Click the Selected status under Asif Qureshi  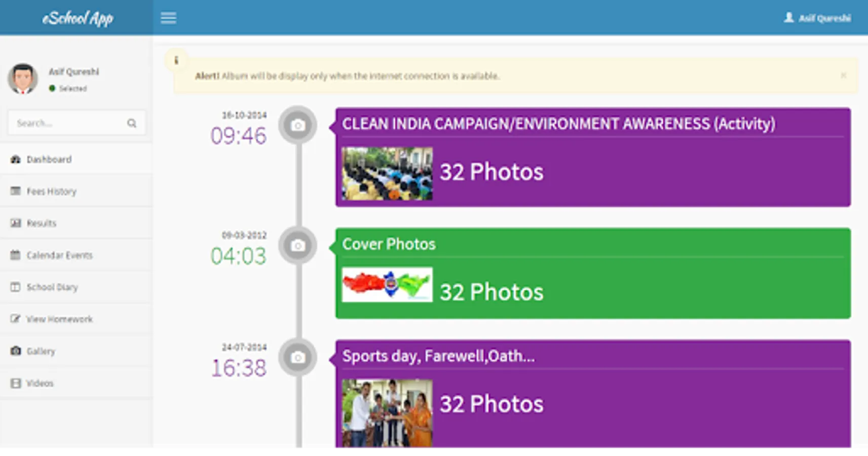click(68, 88)
